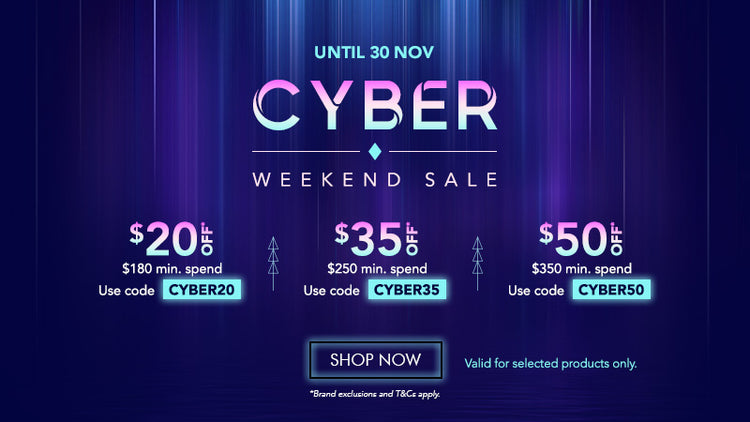Viewport: 750px width, 422px height.
Task: Click the $20 OFF discount heading
Action: [x=172, y=238]
